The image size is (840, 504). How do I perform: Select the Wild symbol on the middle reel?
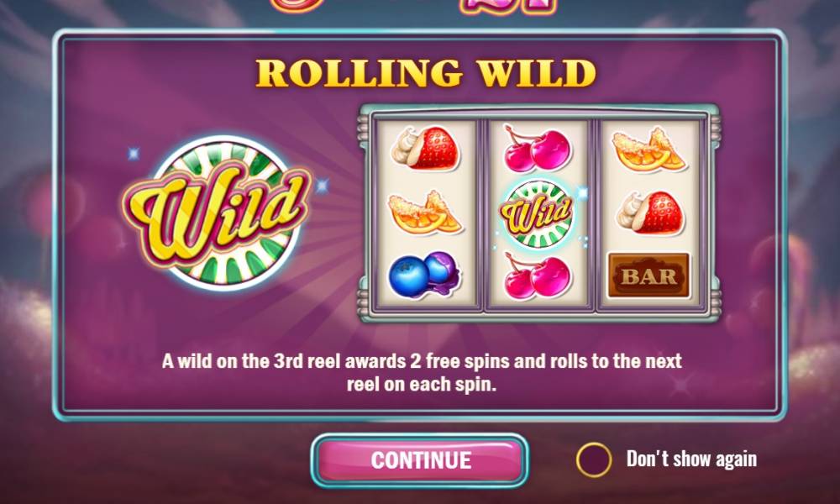coord(536,214)
